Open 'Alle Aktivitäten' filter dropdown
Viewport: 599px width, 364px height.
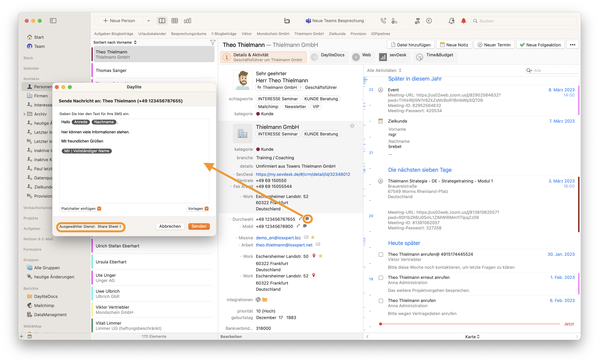pos(384,70)
